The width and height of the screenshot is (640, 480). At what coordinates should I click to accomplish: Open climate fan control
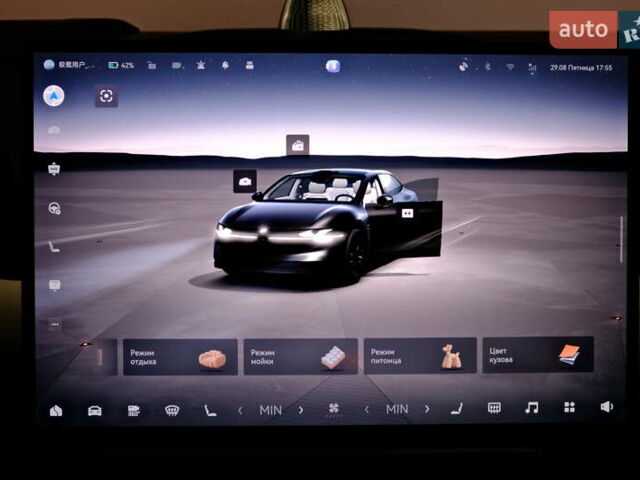[x=334, y=409]
